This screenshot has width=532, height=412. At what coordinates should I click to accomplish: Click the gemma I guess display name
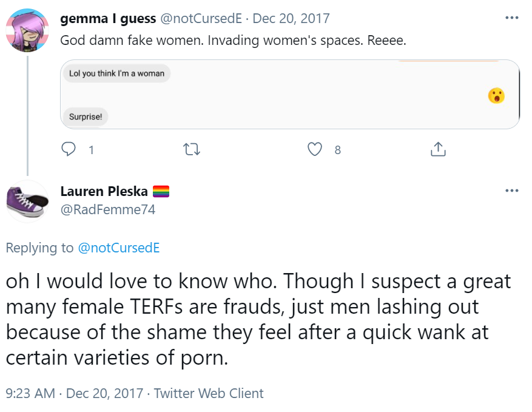coord(108,18)
